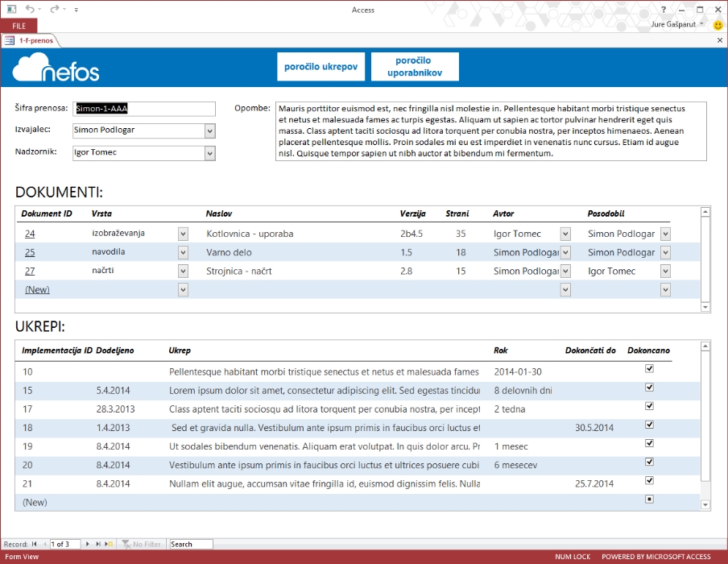Open Posodobil dropdown for Varno delo row

pos(665,252)
